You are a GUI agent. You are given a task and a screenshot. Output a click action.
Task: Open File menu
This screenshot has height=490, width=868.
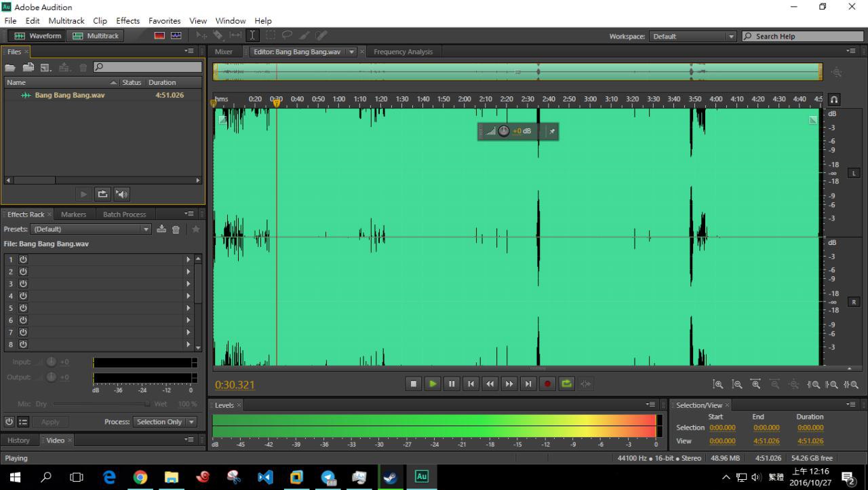click(10, 20)
